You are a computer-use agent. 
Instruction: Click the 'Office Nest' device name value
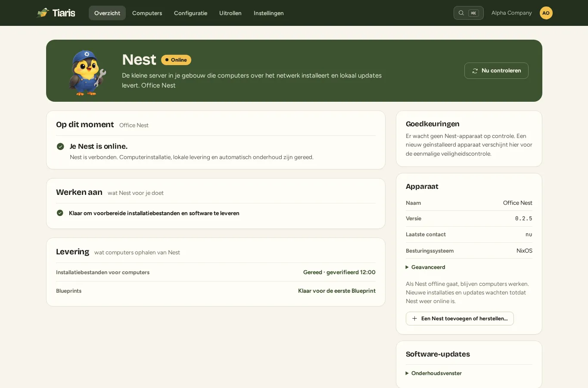pos(518,203)
